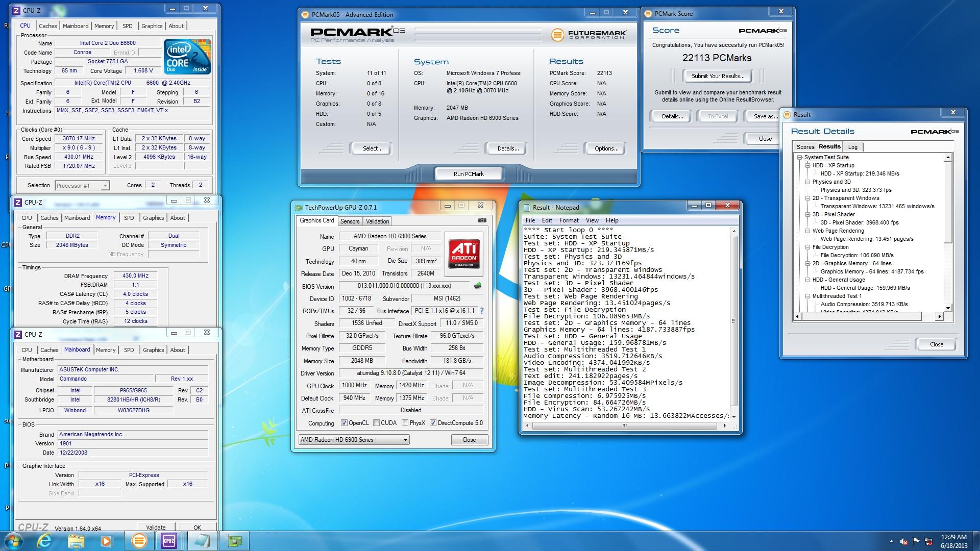The height and width of the screenshot is (551, 980).
Task: Open the Format menu in Notepad
Action: click(569, 220)
